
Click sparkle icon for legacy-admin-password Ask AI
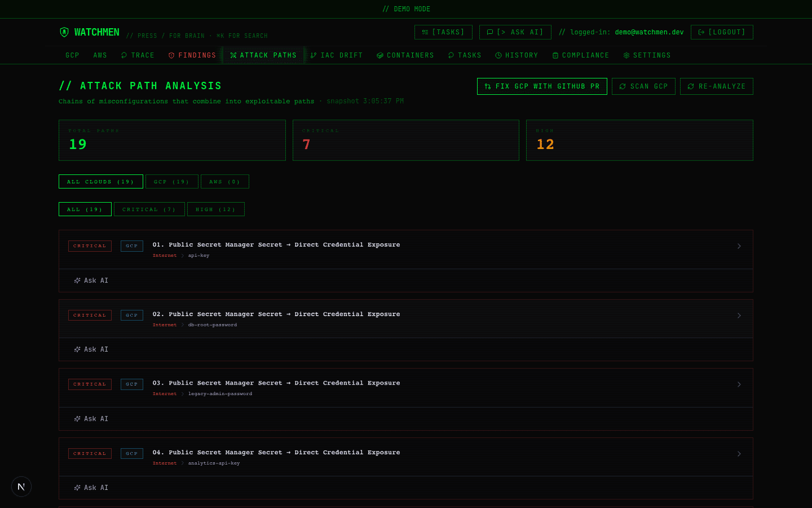click(77, 419)
